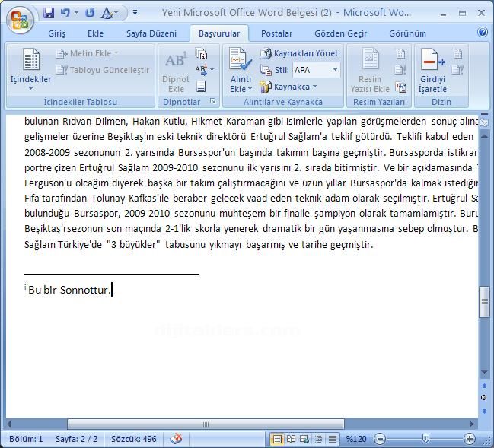The height and width of the screenshot is (448, 494).
Task: Click the insert index icon
Action: [457, 53]
